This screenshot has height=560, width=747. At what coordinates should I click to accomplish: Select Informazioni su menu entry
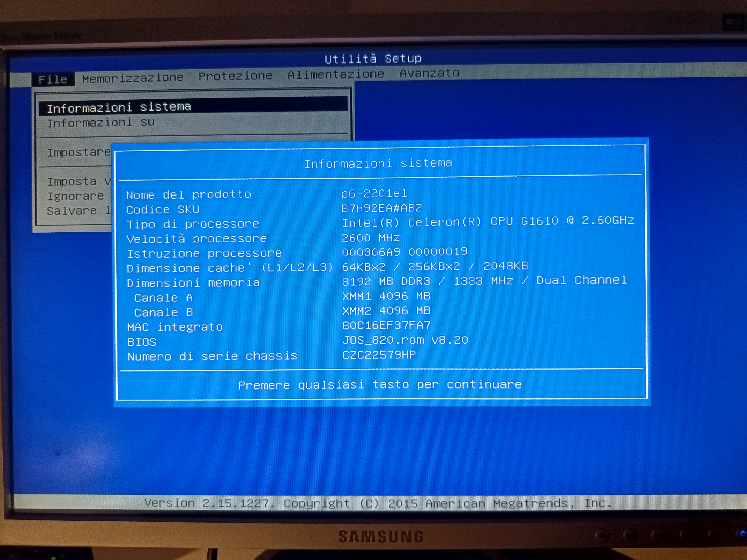tap(101, 122)
